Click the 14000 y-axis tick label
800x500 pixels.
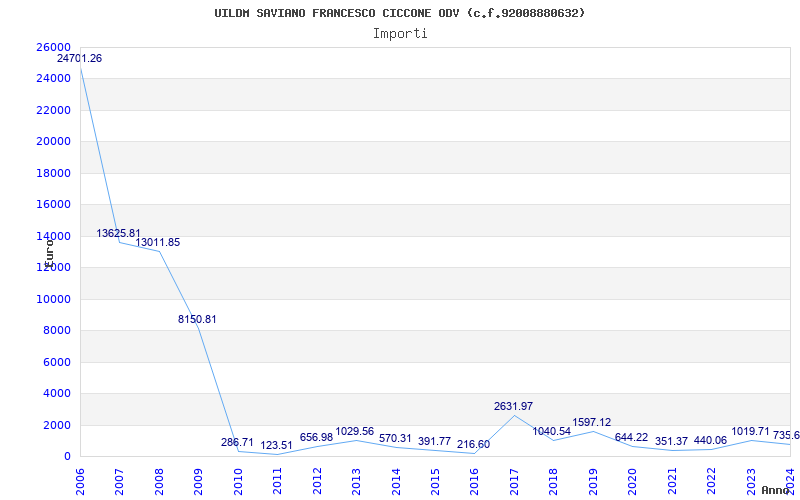[x=53, y=236]
